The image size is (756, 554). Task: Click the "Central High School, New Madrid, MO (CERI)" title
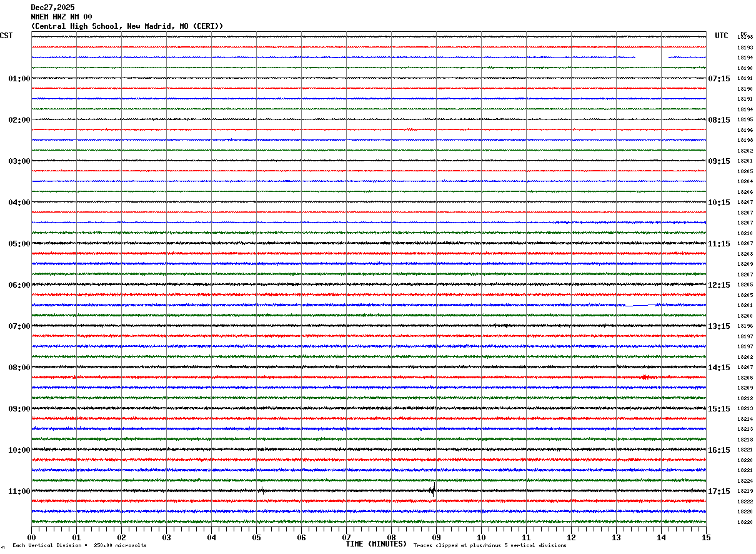127,26
